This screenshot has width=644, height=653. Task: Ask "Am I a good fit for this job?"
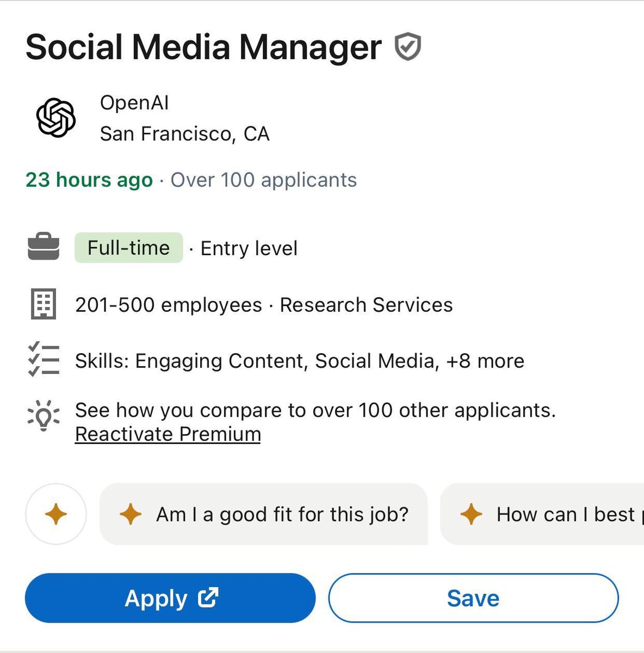pyautogui.click(x=264, y=514)
